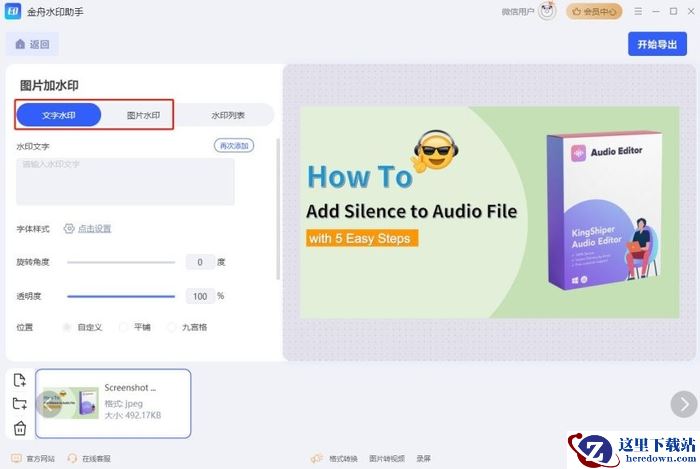
Task: Select the 文字水印 tab
Action: point(59,115)
